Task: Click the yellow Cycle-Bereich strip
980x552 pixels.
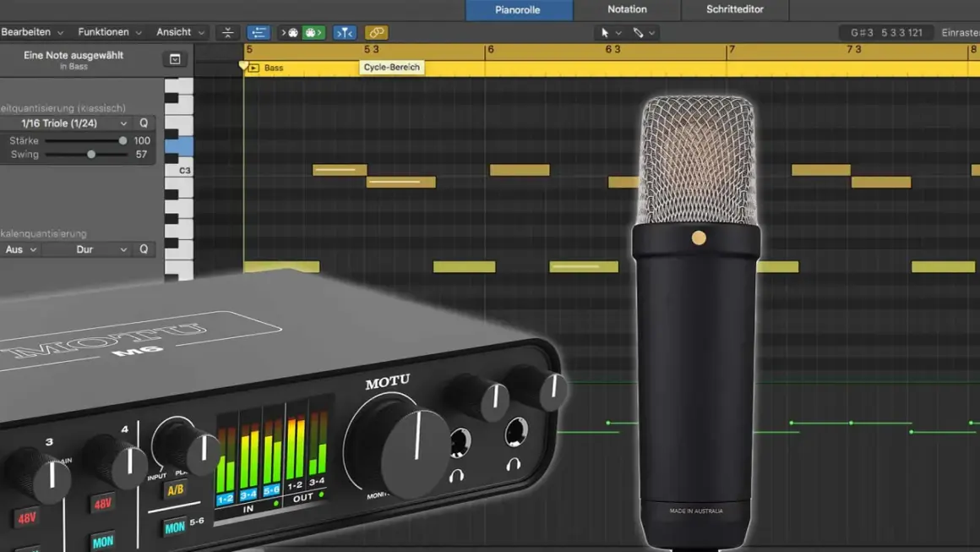Action: (612, 68)
